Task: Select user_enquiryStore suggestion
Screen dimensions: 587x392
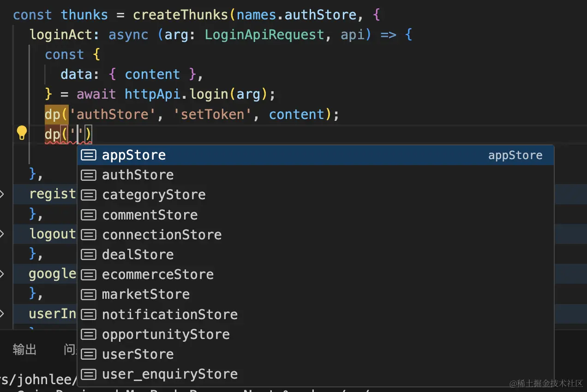Action: [x=316, y=374]
